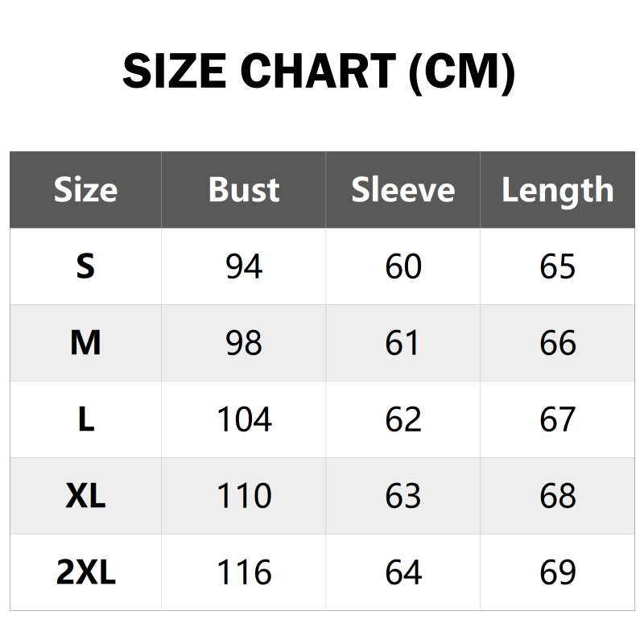
Task: Select the bust value 110
Action: coord(244,496)
